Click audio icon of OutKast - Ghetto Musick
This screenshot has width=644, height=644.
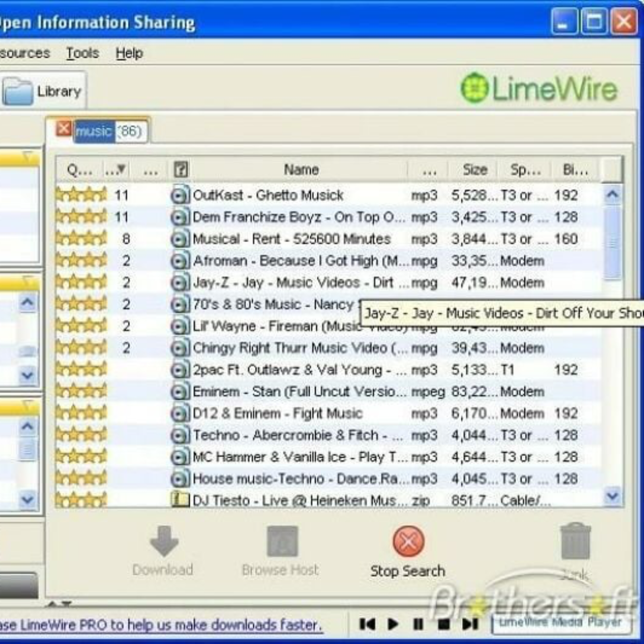180,195
